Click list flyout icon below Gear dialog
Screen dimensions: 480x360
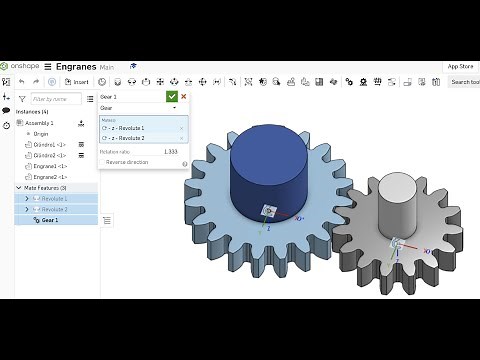click(x=107, y=220)
